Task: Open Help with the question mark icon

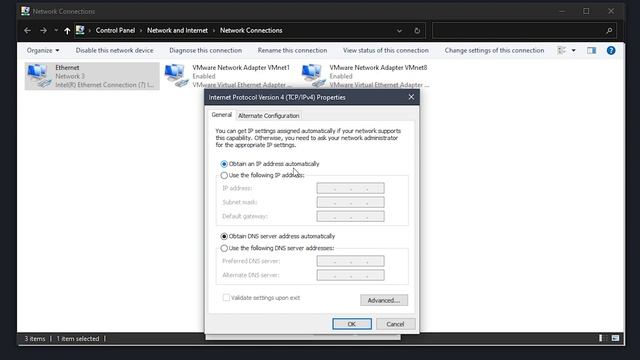Action: (611, 51)
